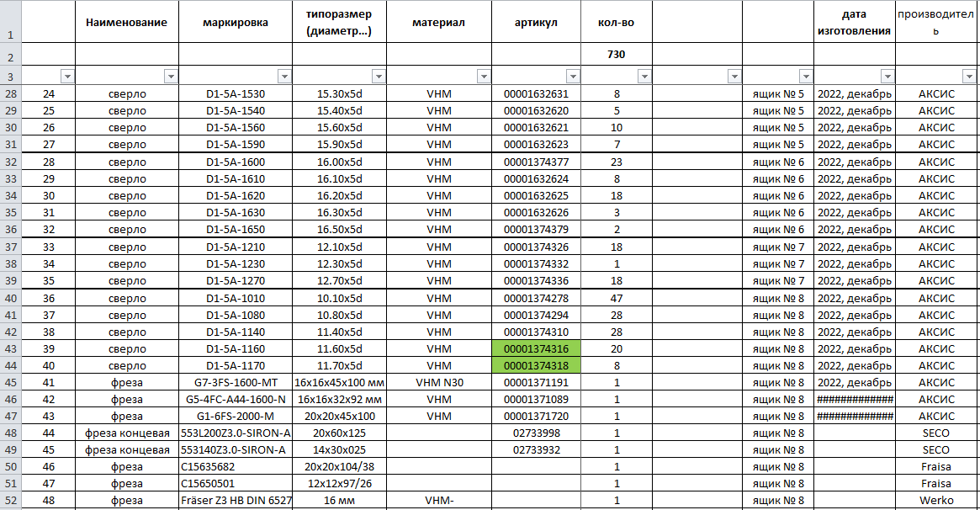Screen dimensions: 980x510
Task: Click cell with marking G7-3FS-1600-MT
Action: click(x=235, y=383)
